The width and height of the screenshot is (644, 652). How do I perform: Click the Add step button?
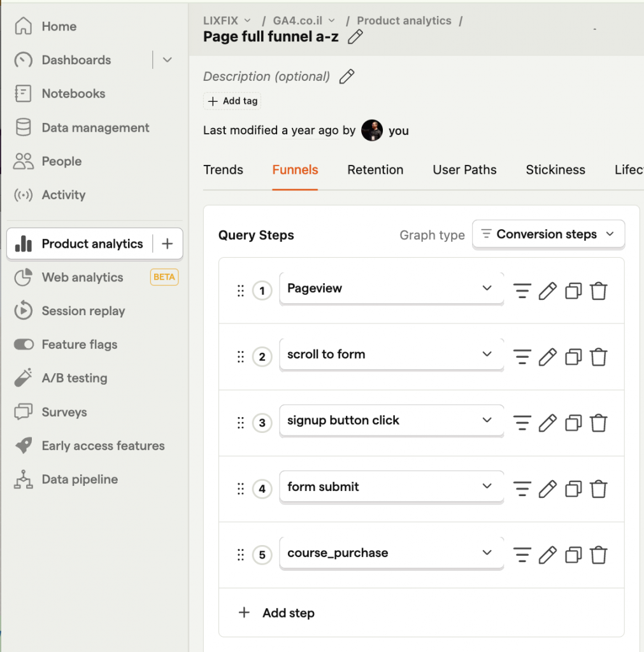point(276,613)
